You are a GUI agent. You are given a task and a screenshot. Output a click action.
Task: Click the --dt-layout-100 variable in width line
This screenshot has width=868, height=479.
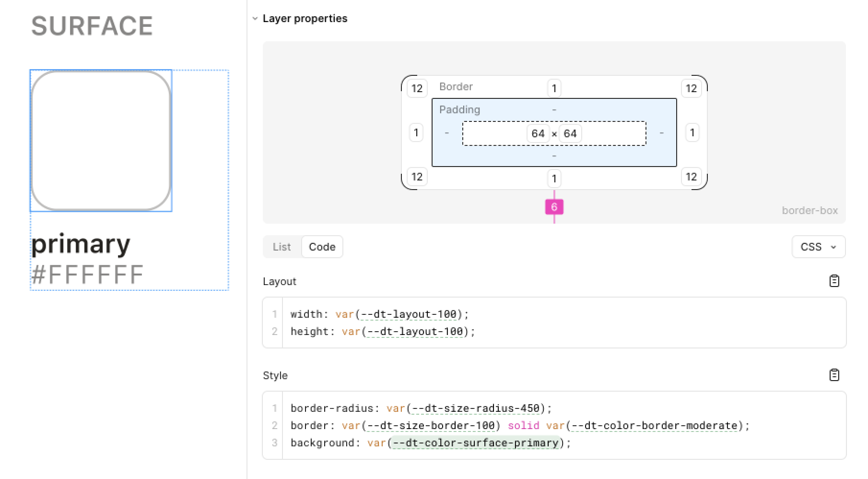(409, 314)
